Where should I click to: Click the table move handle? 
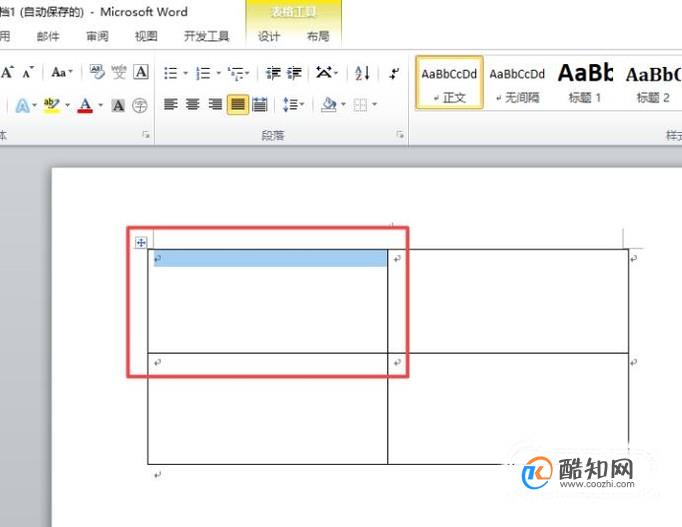pyautogui.click(x=140, y=243)
